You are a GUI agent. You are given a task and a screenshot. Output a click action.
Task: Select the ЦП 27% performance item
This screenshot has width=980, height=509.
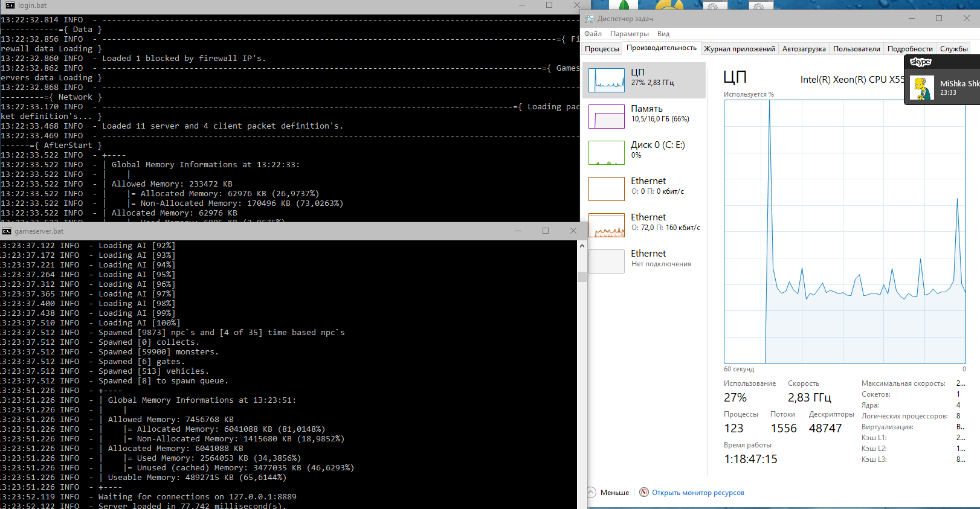[644, 80]
